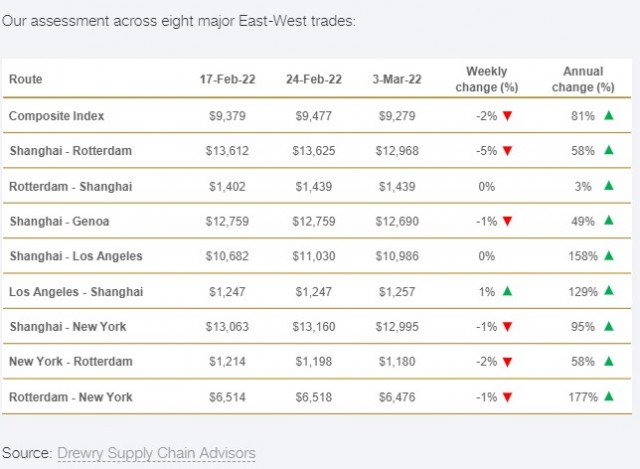The width and height of the screenshot is (640, 469).
Task: Click green up arrow next to 177% annual change
Action: pyautogui.click(x=609, y=396)
